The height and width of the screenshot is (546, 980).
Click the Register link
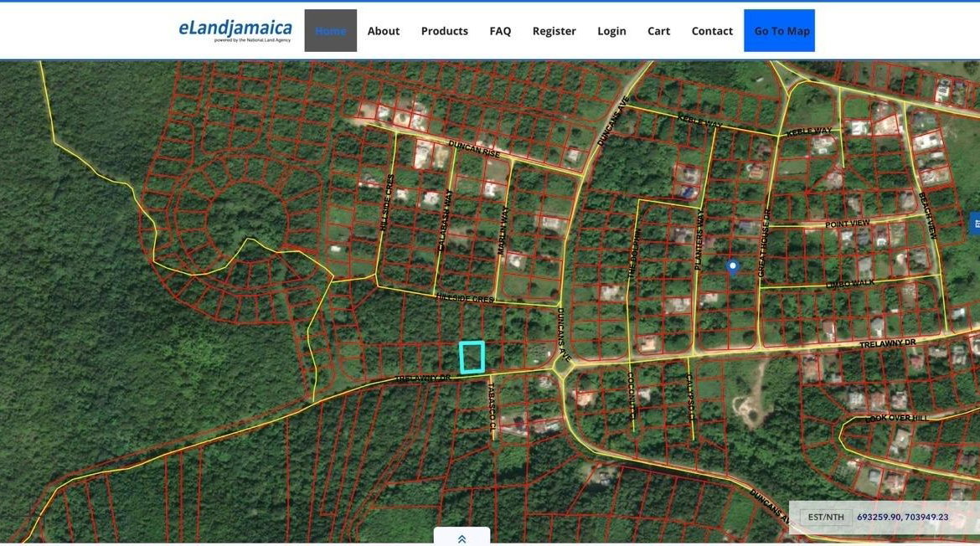pyautogui.click(x=554, y=30)
